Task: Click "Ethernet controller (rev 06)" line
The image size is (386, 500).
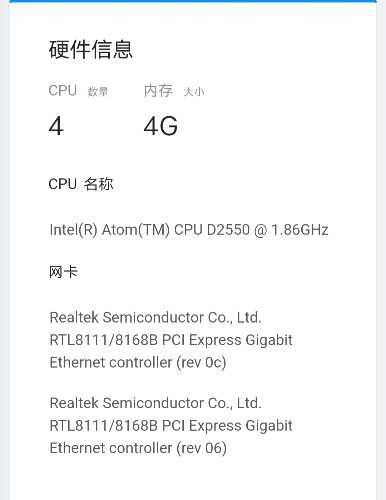Action: pyautogui.click(x=138, y=448)
